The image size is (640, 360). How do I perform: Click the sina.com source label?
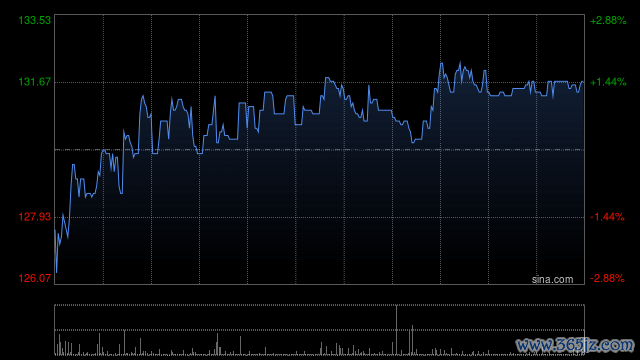pos(552,280)
